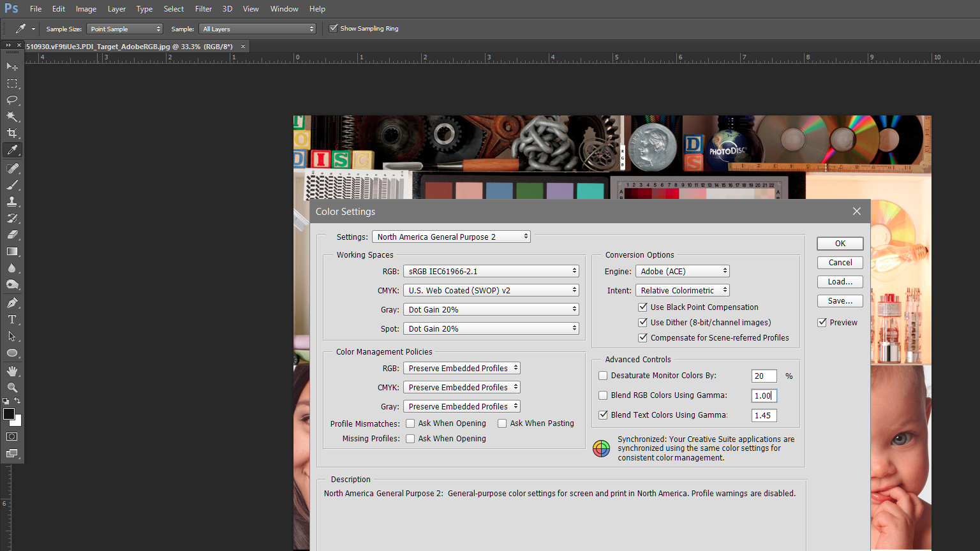The image size is (980, 551).
Task: Enable Desaturate Monitor Colors By
Action: (603, 376)
